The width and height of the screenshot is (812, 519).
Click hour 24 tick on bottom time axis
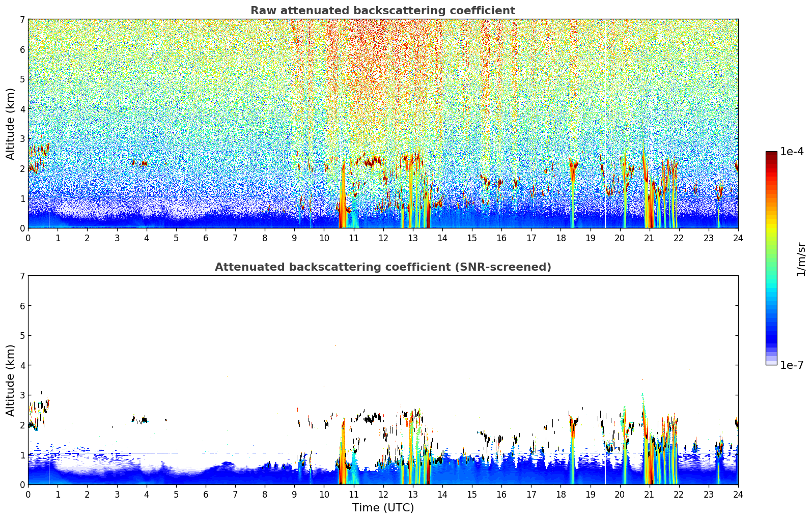[738, 494]
